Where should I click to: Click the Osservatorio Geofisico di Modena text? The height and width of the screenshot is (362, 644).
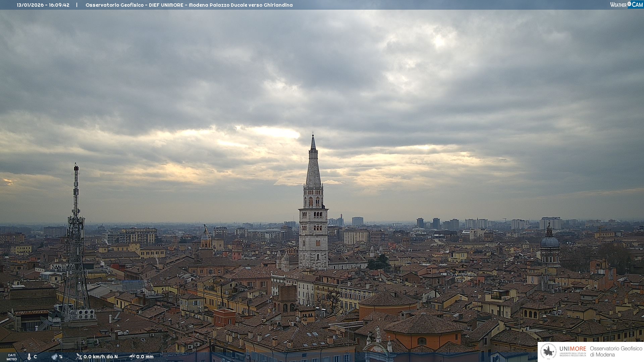(616, 351)
